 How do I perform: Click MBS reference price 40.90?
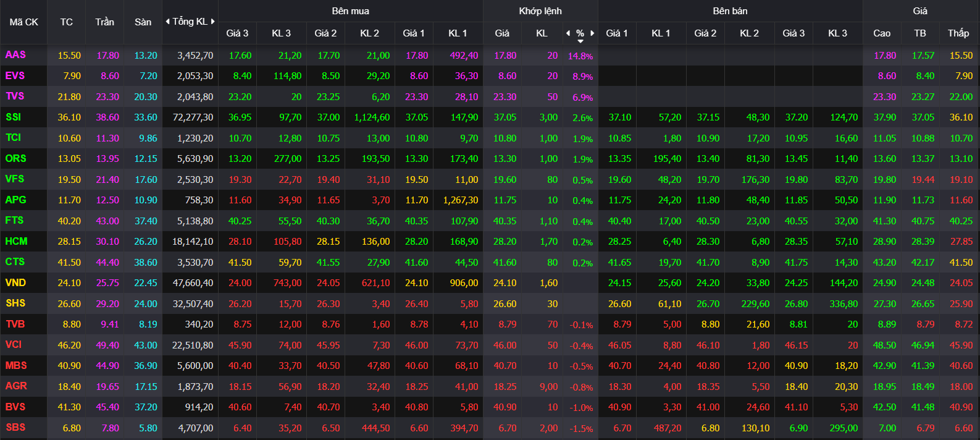point(69,365)
